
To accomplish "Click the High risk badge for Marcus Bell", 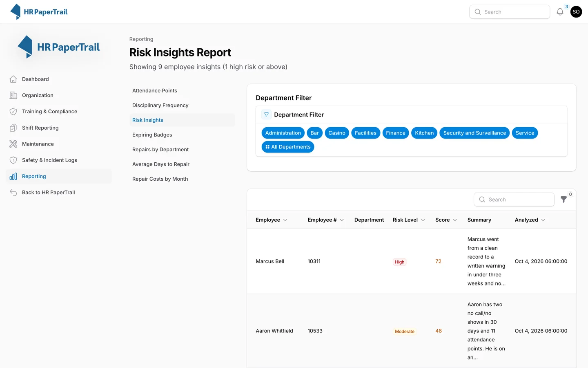I will point(400,262).
